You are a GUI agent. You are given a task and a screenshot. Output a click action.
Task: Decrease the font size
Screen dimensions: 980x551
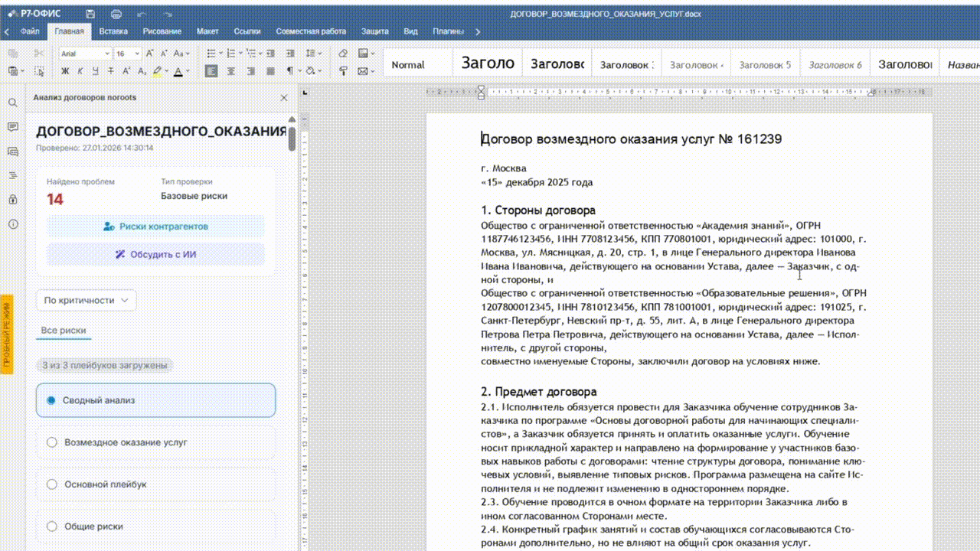pyautogui.click(x=163, y=54)
